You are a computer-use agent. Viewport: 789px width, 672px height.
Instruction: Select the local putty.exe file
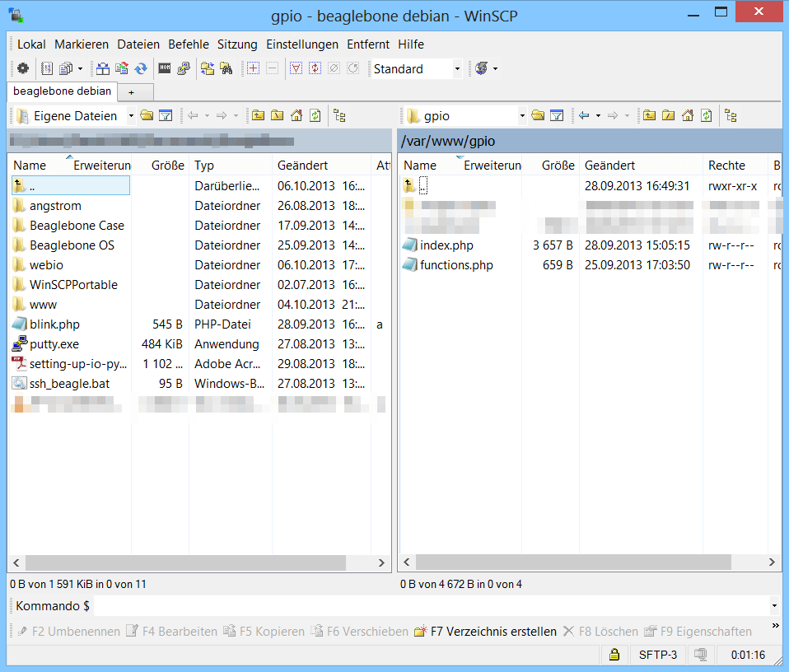54,344
